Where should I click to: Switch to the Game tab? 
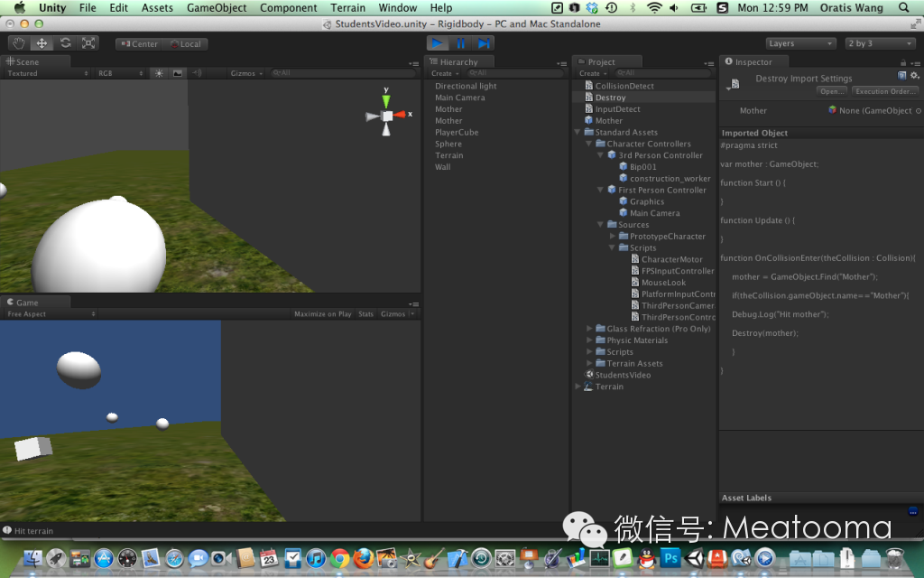click(35, 302)
